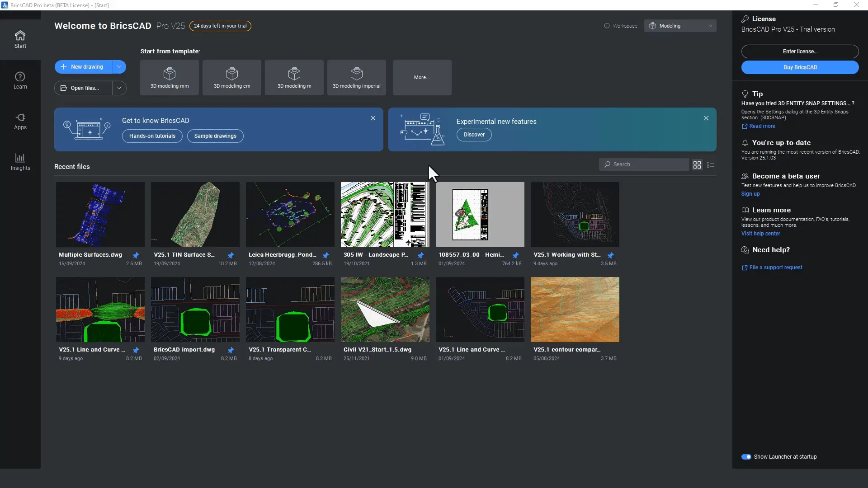Dismiss the Get to know BricsCAD banner
The width and height of the screenshot is (868, 488).
(373, 118)
